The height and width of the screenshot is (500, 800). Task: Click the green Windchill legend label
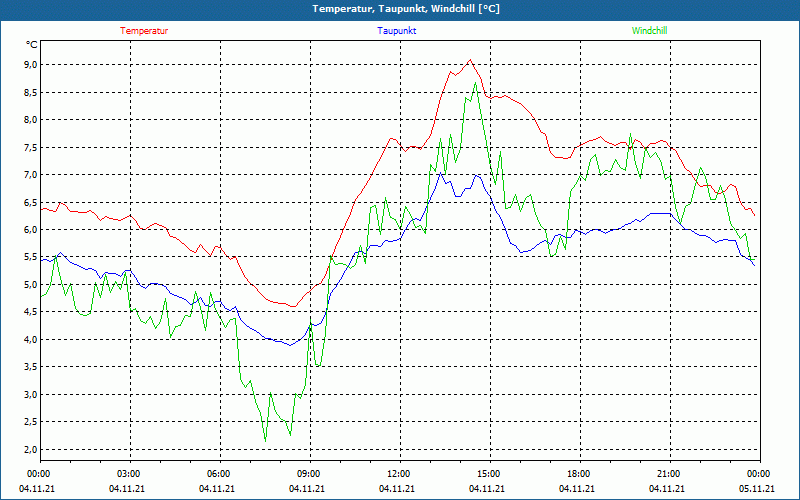[x=649, y=31]
